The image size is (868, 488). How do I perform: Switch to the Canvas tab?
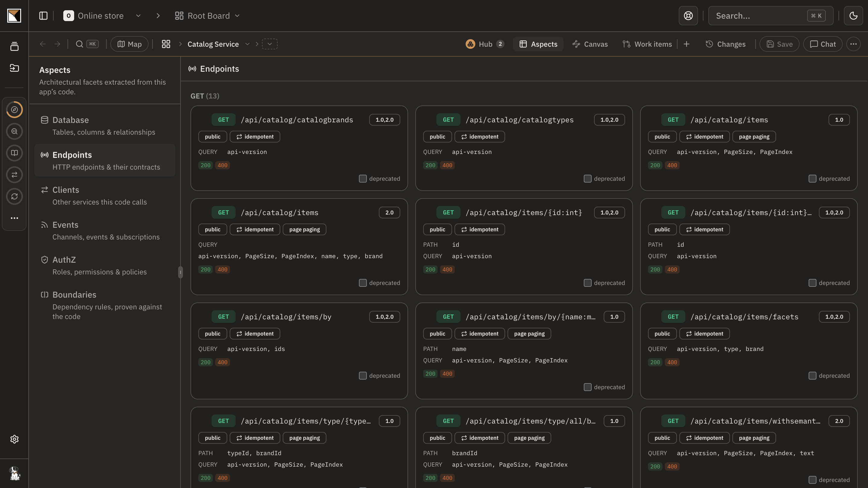click(x=590, y=44)
